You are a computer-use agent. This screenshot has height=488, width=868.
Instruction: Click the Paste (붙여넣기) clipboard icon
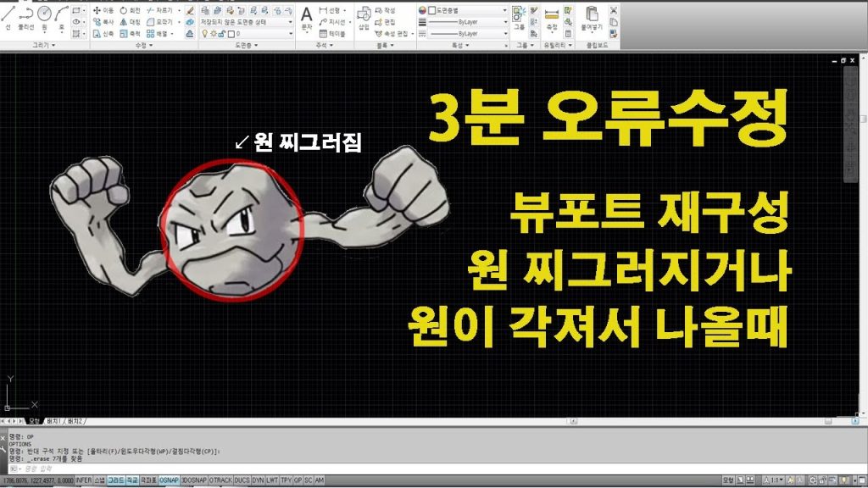592,17
